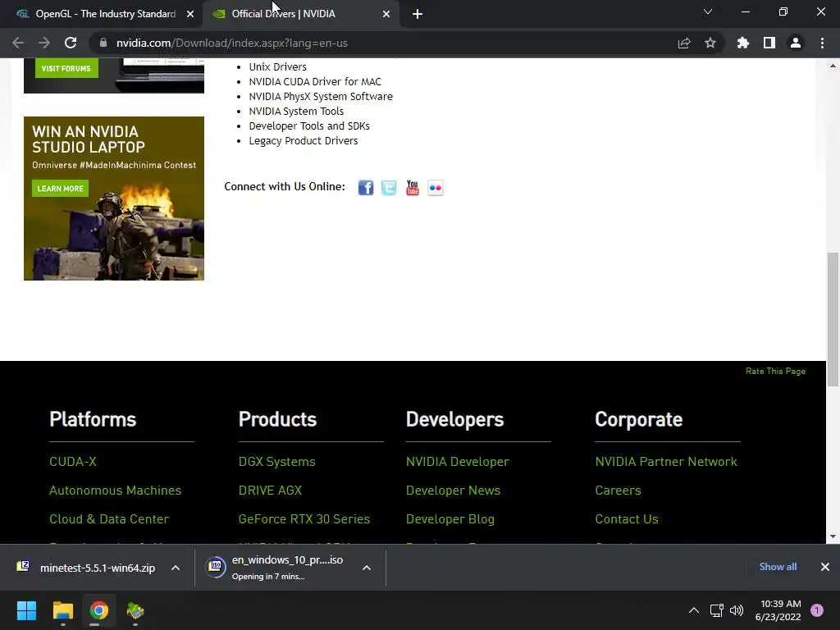
Task: Open NVIDIA PhysX System Software link
Action: point(321,97)
